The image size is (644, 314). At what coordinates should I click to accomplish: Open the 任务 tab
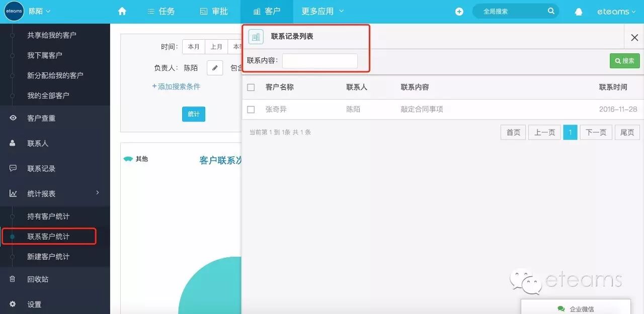tap(161, 11)
